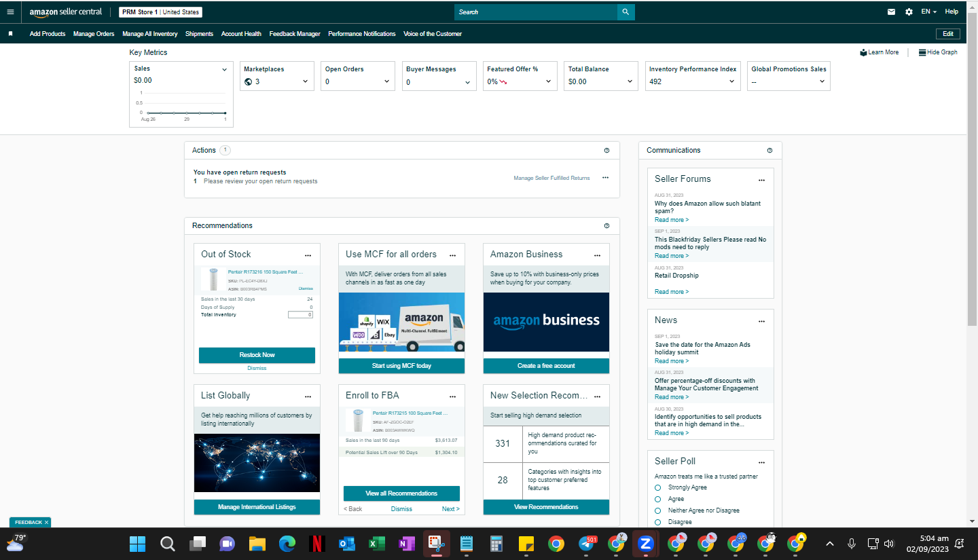Click the bookmark icon in navigation bar
The image size is (978, 560).
(x=10, y=33)
